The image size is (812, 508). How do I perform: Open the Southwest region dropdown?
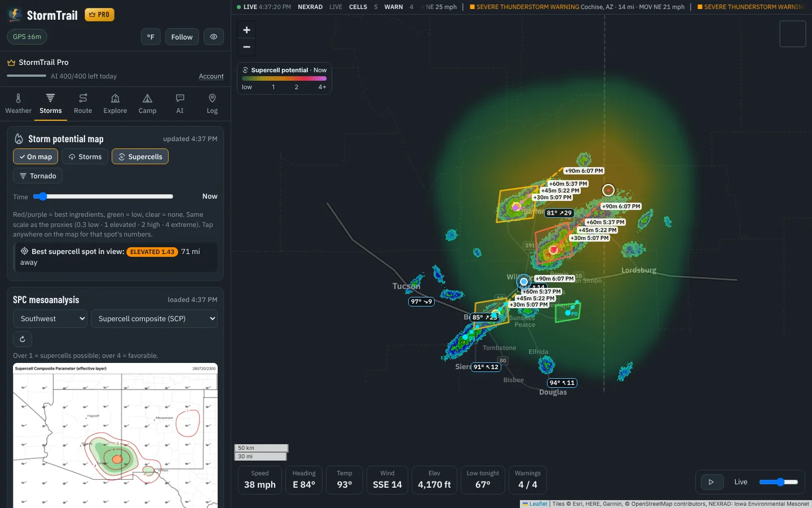50,318
